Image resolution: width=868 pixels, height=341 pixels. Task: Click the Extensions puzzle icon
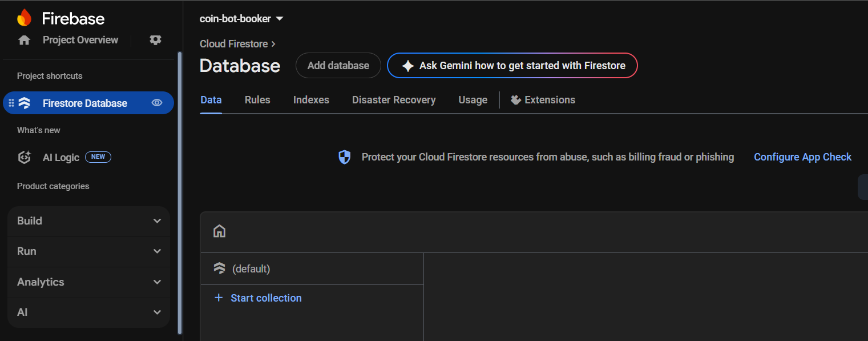(516, 100)
